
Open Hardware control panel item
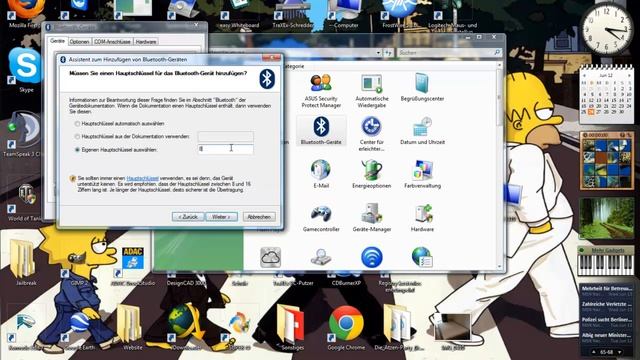coord(422,218)
